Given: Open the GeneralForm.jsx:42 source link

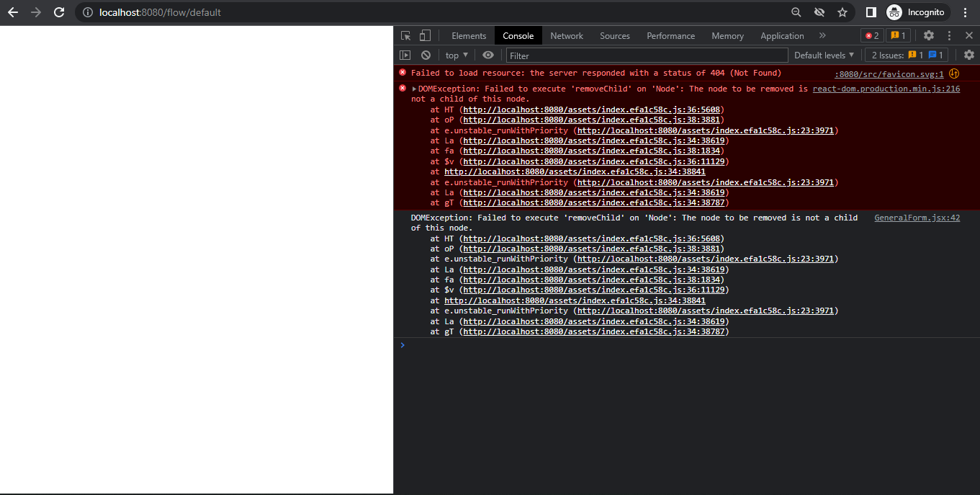Looking at the screenshot, I should [917, 217].
